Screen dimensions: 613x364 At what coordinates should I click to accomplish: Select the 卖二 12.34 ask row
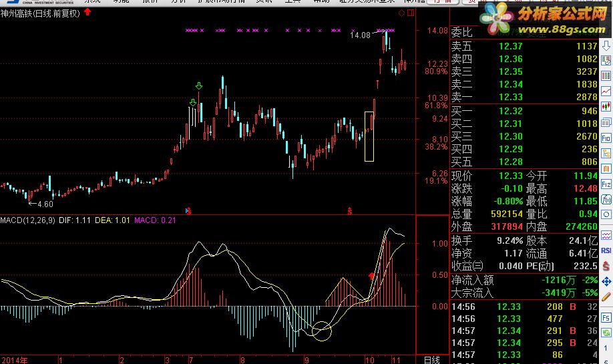tap(524, 84)
